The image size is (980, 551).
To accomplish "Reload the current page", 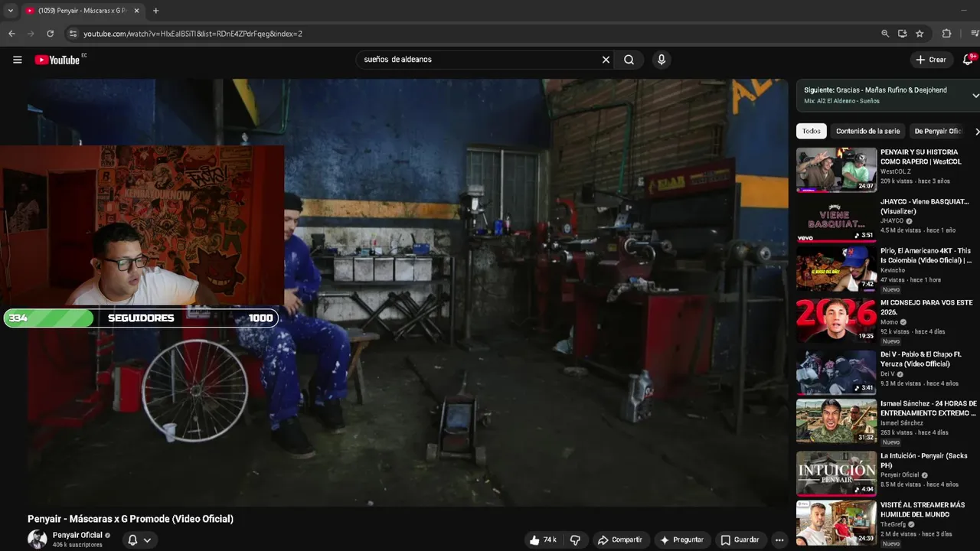I will click(x=51, y=34).
